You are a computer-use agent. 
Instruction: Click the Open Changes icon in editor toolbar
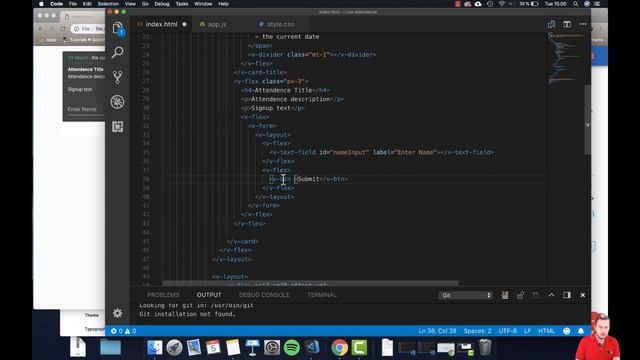[551, 24]
